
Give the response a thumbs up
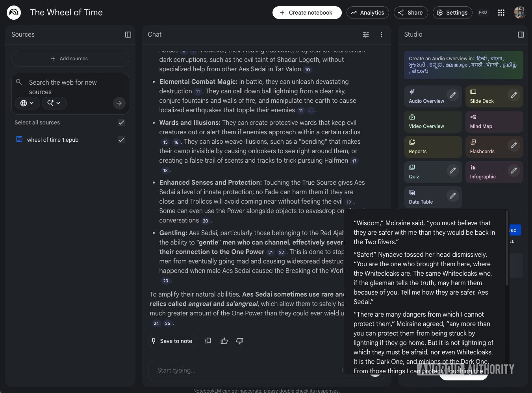click(224, 341)
